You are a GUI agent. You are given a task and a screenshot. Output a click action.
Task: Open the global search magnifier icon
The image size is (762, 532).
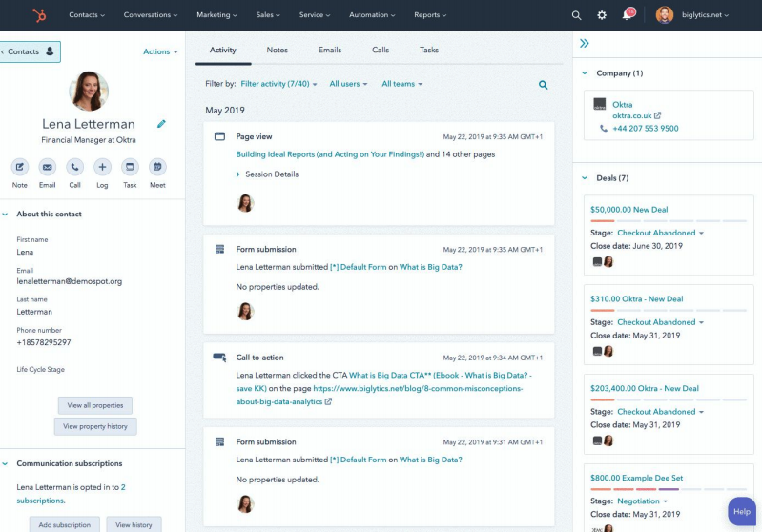tap(576, 15)
